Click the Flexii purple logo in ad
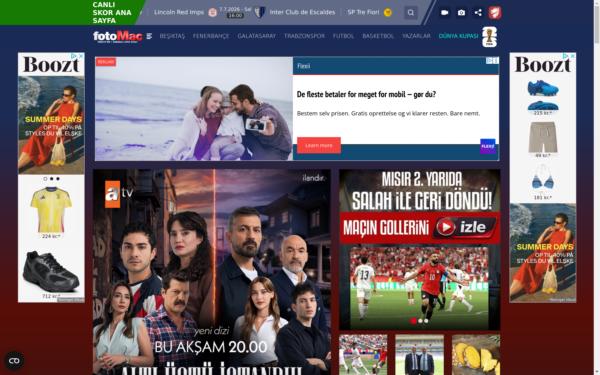This screenshot has width=600, height=375. [488, 146]
